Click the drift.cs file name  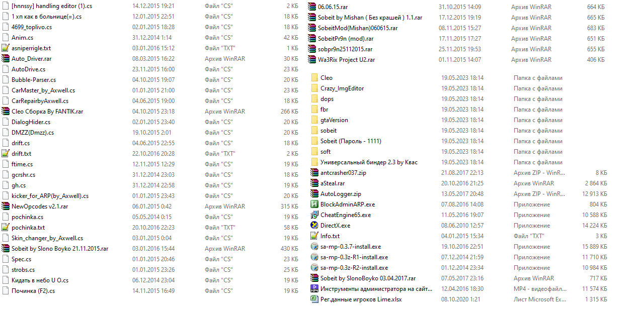coord(21,143)
